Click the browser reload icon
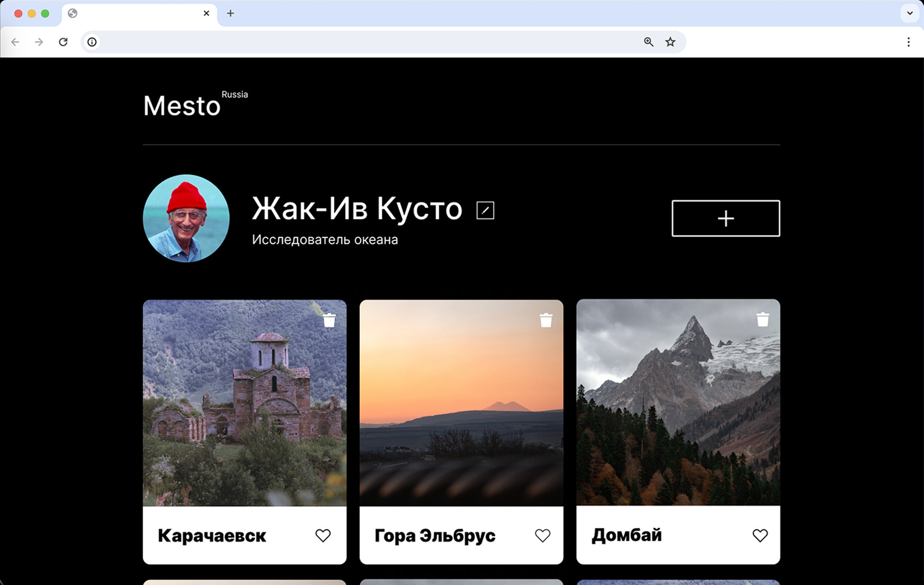 point(63,42)
